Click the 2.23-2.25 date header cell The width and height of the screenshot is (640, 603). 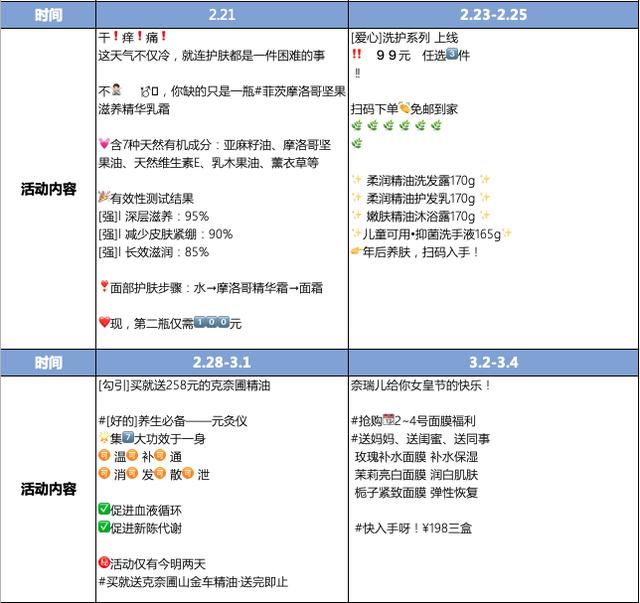493,15
